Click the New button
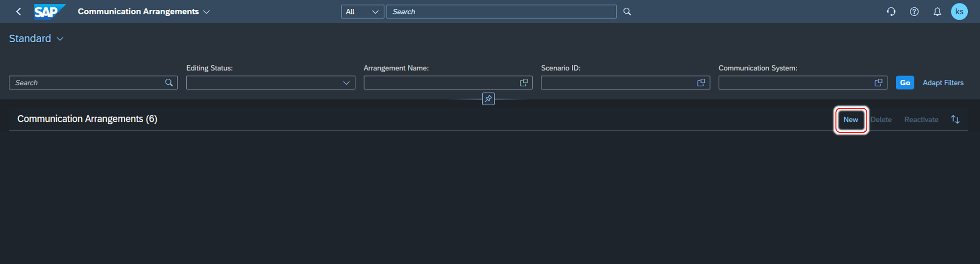Image resolution: width=980 pixels, height=264 pixels. (851, 120)
